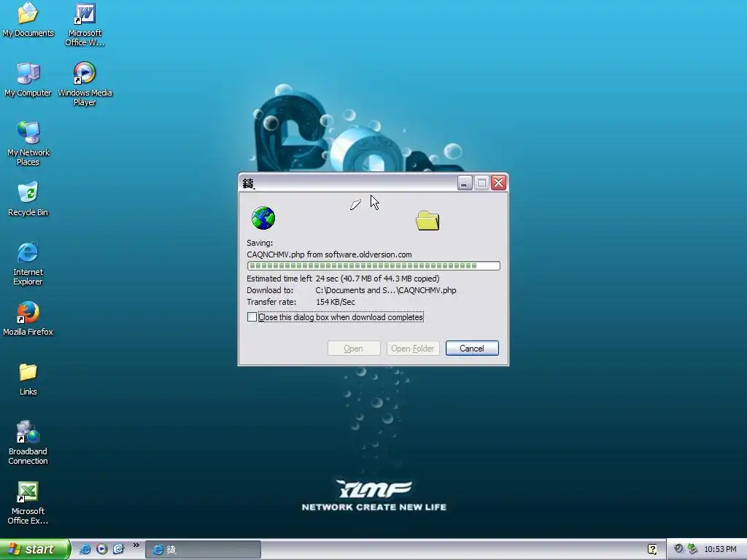
Task: Cancel the file download
Action: (x=472, y=348)
